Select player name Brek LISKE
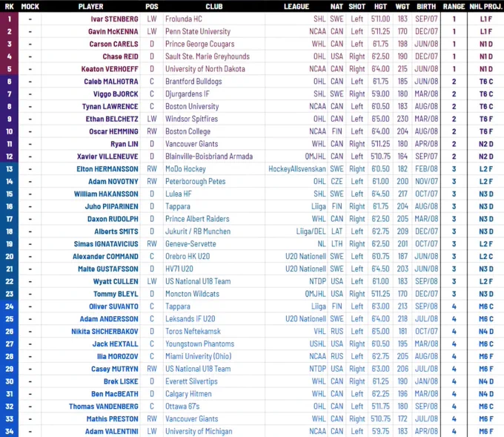This screenshot has height=437, width=504. 121,381
